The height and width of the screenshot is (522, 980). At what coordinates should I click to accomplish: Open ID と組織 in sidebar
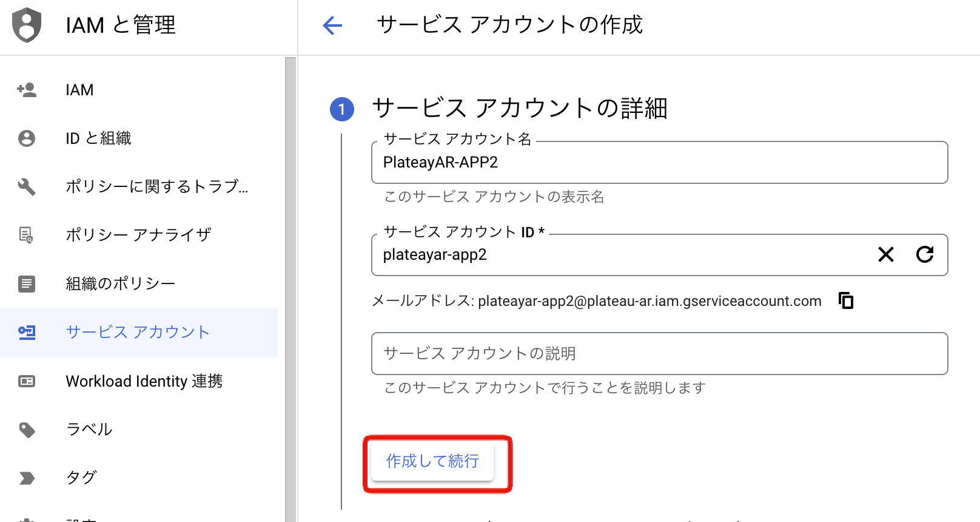click(x=98, y=138)
